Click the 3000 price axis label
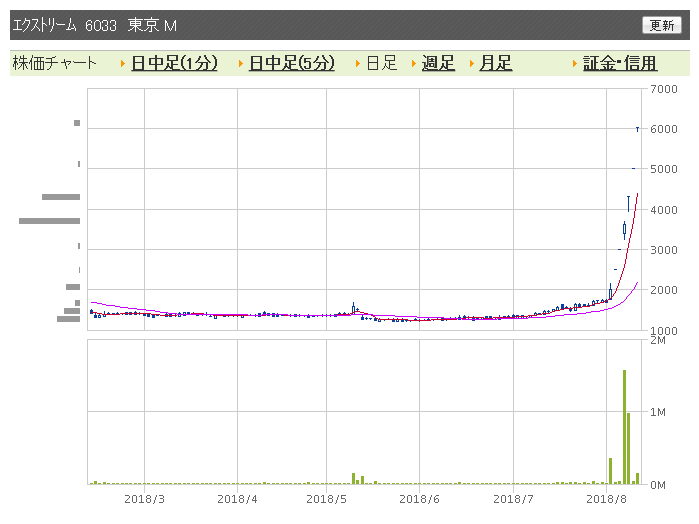 [663, 250]
